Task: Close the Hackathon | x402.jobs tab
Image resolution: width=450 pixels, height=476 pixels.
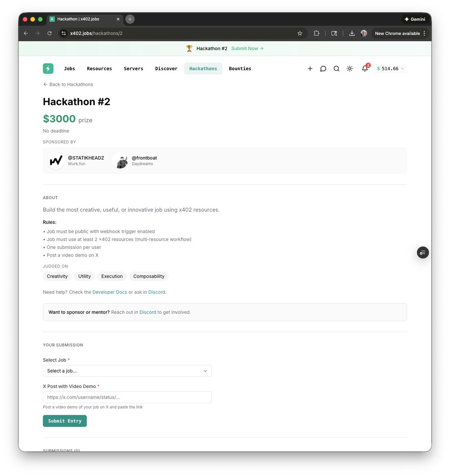Action: tap(118, 19)
